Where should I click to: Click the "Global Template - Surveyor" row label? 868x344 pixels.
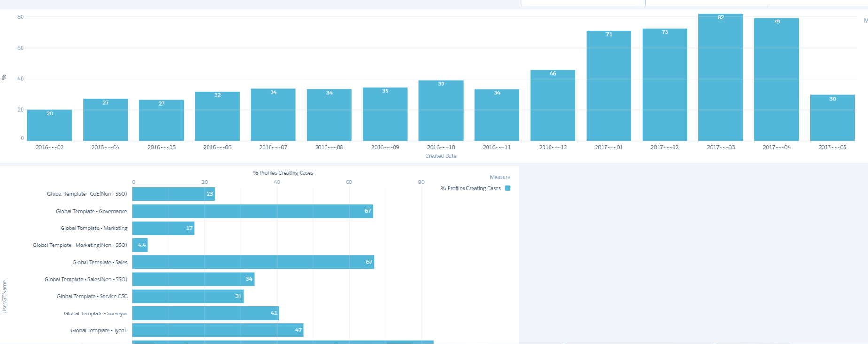click(x=96, y=313)
